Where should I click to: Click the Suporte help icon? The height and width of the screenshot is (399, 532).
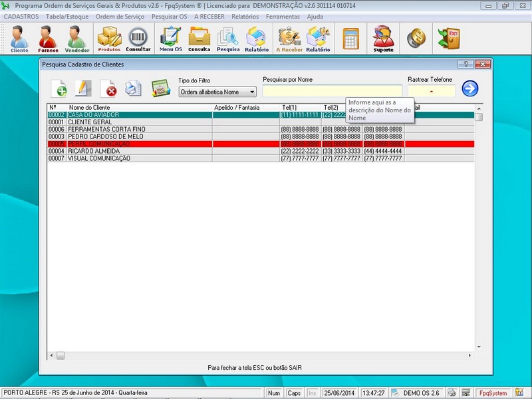(383, 39)
